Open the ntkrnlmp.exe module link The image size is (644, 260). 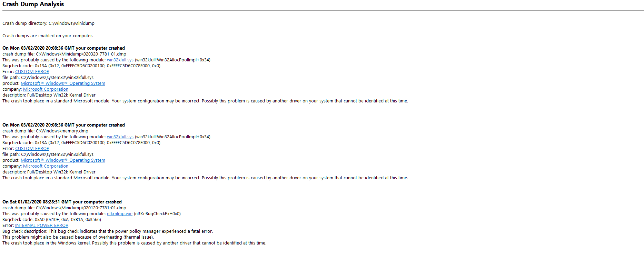pos(119,214)
